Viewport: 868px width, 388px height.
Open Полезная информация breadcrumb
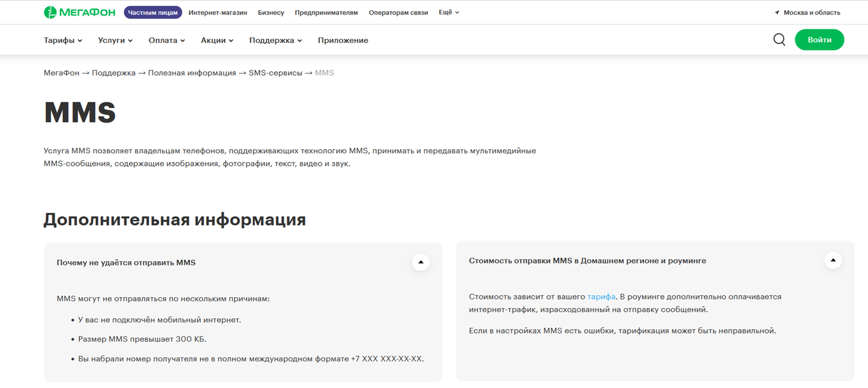(x=192, y=73)
